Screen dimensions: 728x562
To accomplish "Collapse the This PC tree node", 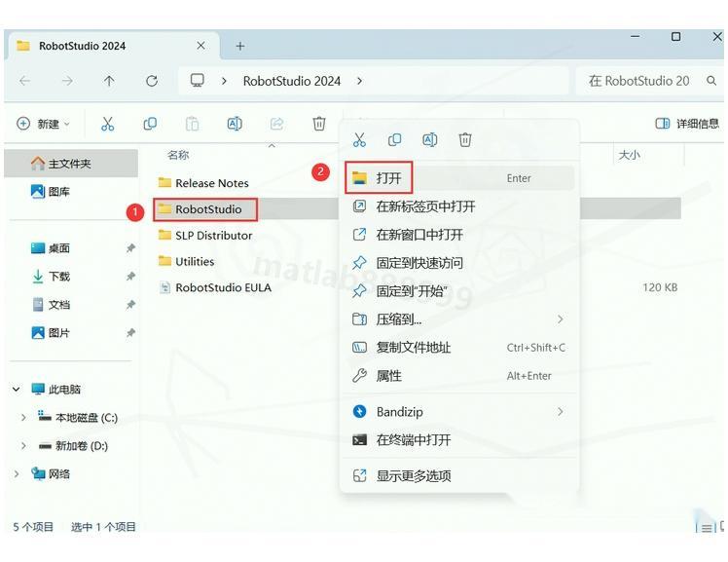I will coord(17,390).
